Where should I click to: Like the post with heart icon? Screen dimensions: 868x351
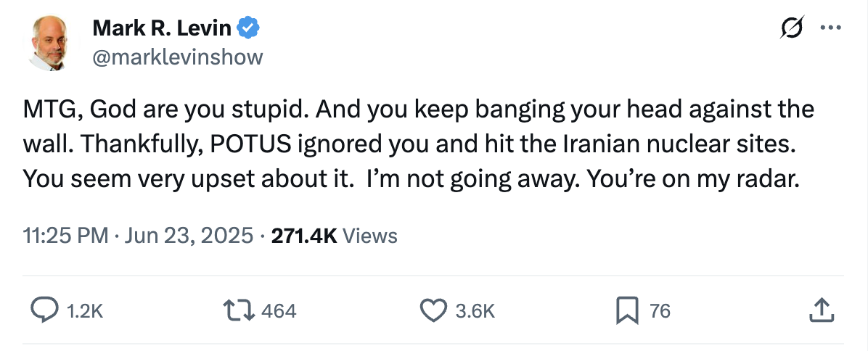click(x=434, y=311)
